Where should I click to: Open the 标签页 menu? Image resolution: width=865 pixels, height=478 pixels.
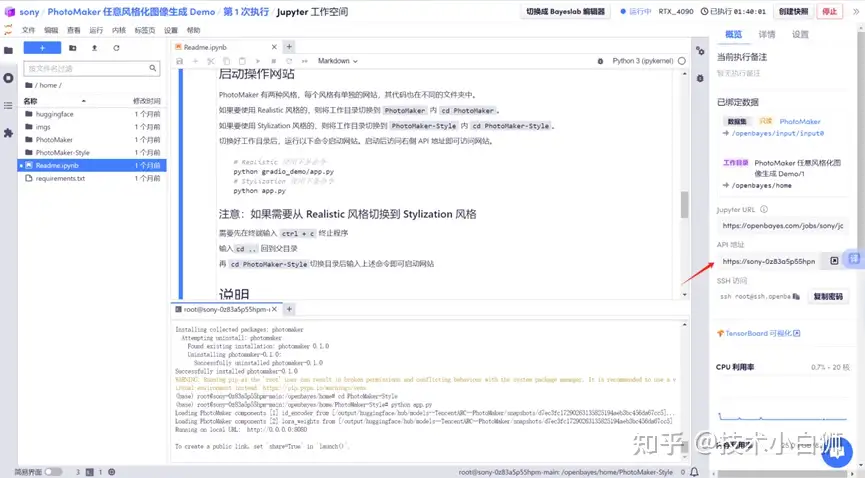pyautogui.click(x=145, y=30)
